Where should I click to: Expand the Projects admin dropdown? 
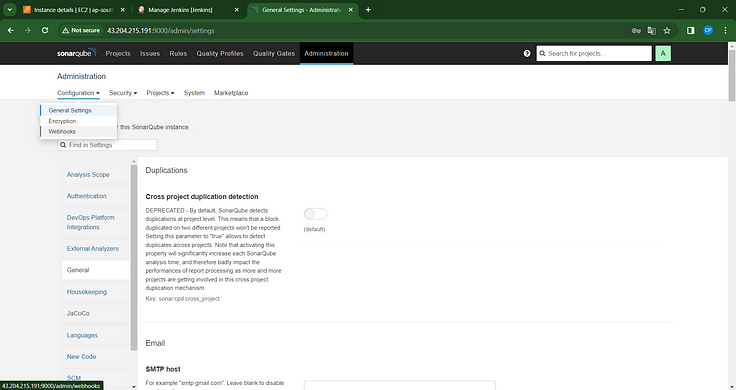[160, 93]
